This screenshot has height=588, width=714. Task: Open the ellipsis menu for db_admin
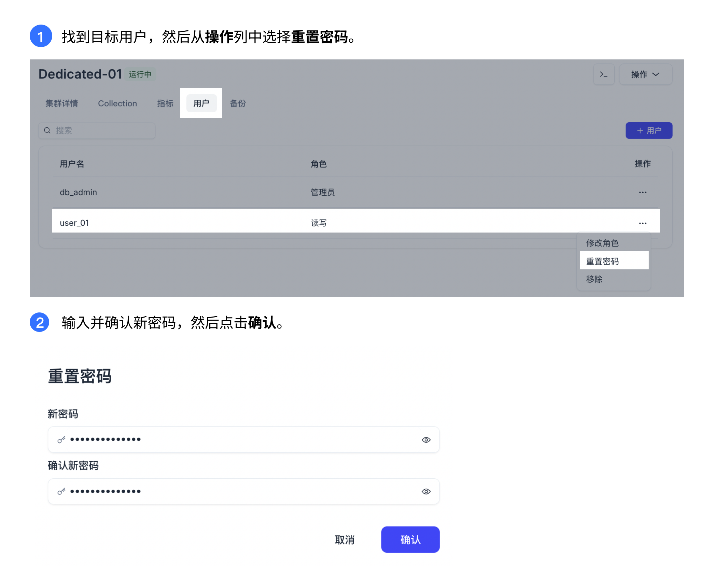(x=643, y=192)
